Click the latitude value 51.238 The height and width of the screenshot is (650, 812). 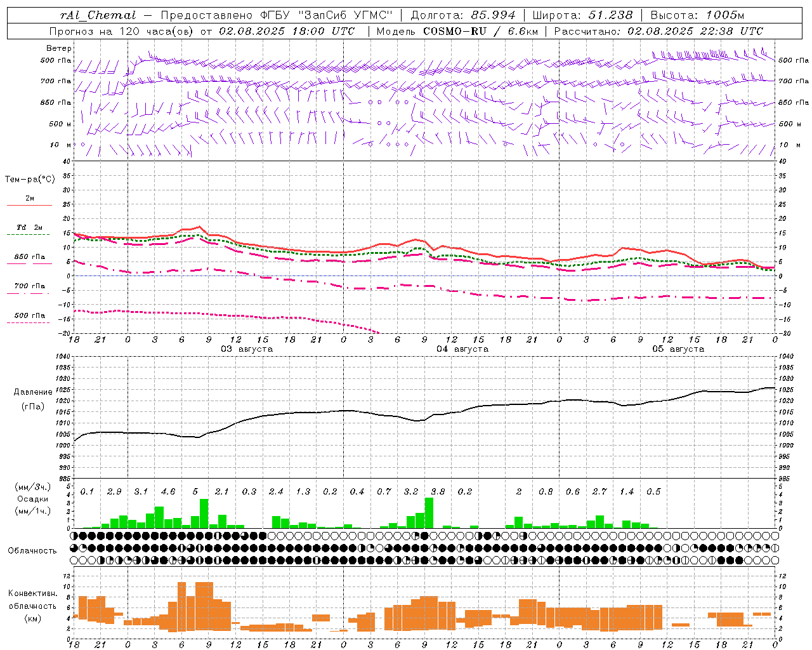coord(610,15)
